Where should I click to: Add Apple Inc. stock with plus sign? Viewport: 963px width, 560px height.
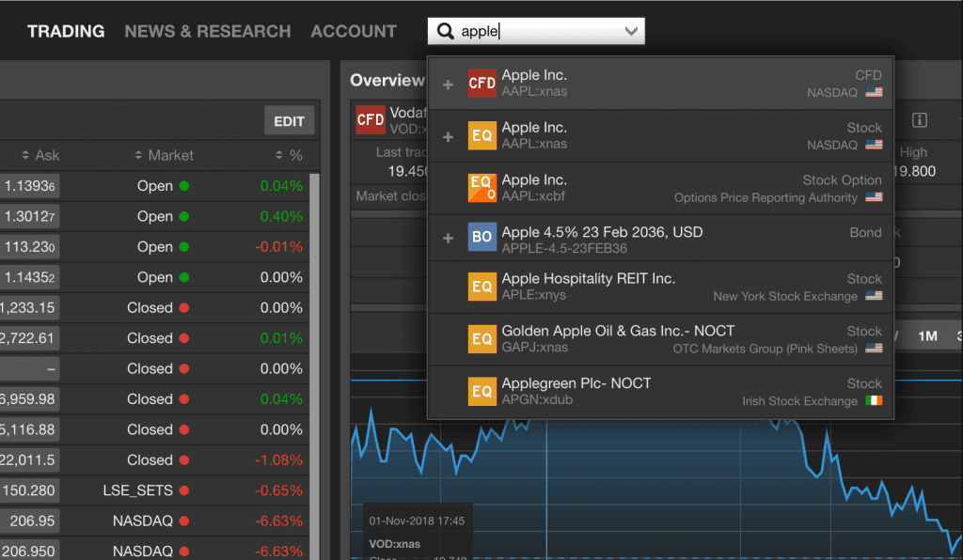tap(448, 136)
